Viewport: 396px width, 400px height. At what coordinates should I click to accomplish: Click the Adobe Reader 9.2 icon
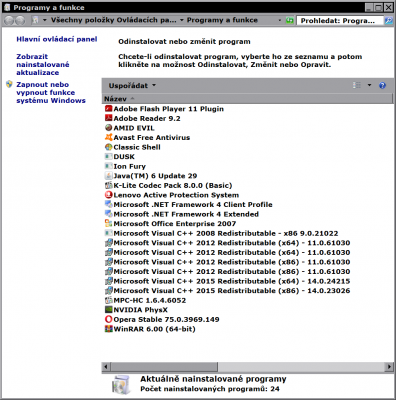(108, 118)
